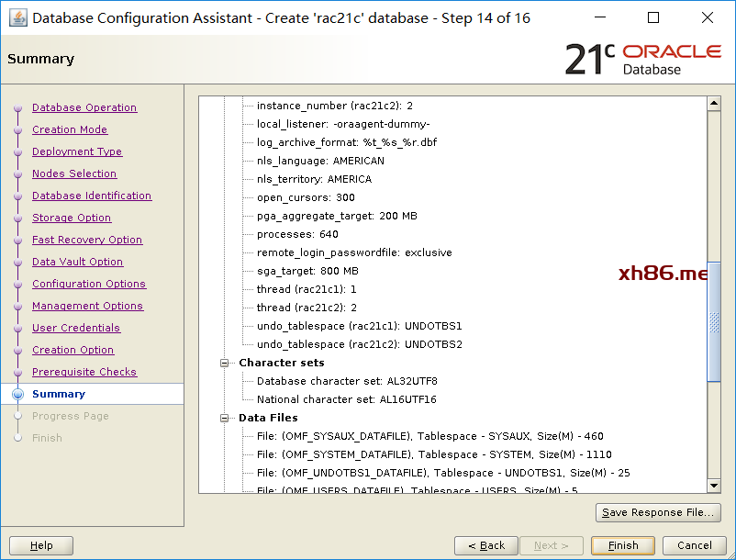Click the scroll down arrow in summary pane
736x560 pixels.
point(713,486)
